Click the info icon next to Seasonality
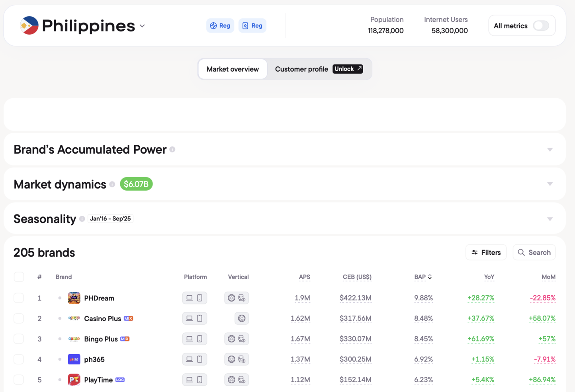The width and height of the screenshot is (575, 392). [x=82, y=219]
